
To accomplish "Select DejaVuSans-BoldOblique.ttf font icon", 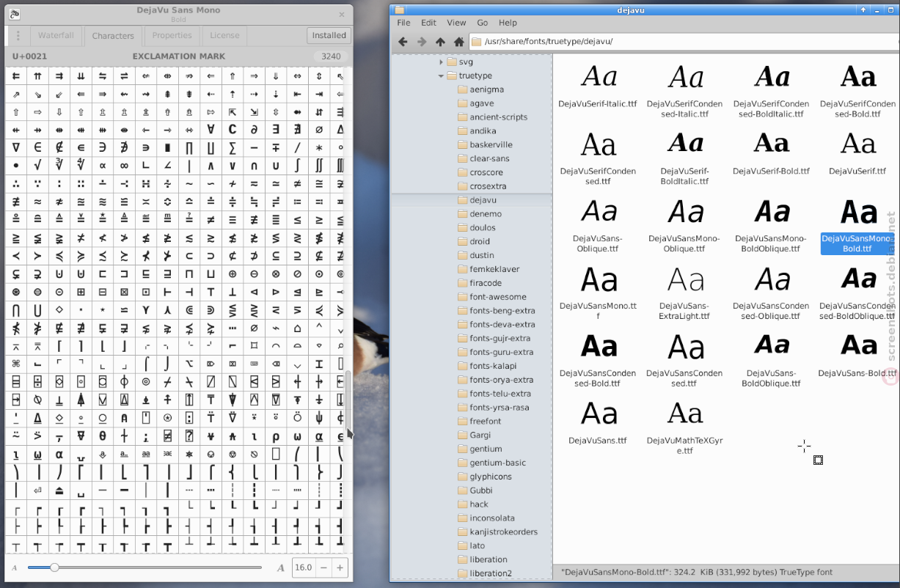I will [x=772, y=346].
